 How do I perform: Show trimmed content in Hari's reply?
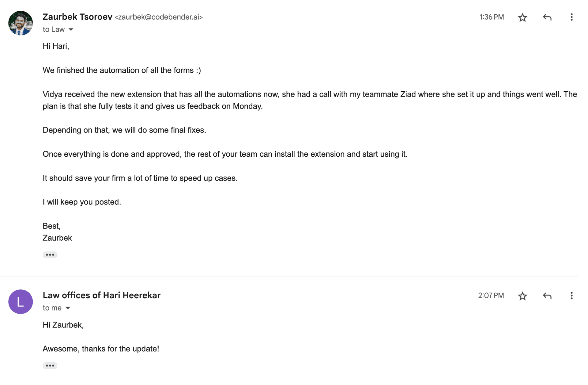click(50, 365)
